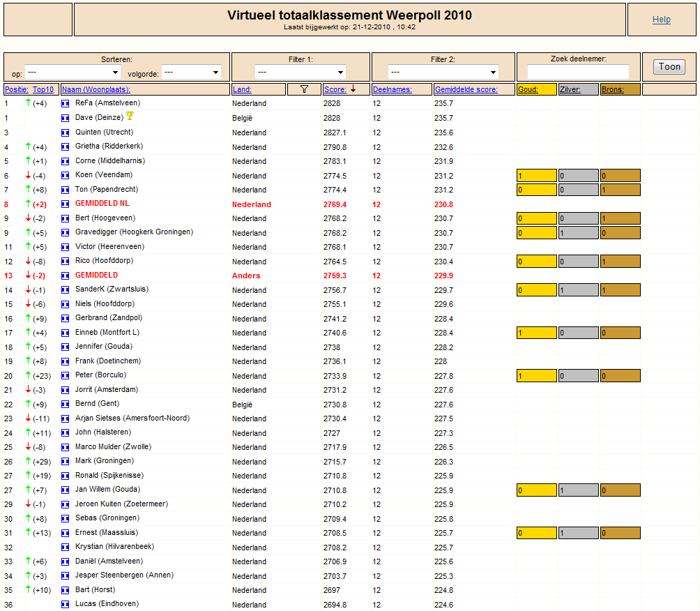Click the trophy icon beside Dave (Deinze)

(130, 116)
